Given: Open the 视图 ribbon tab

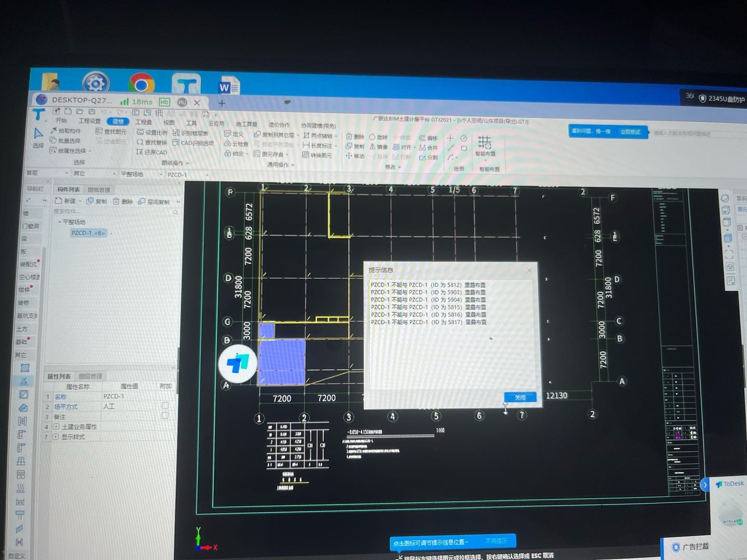Looking at the screenshot, I should pos(169,122).
